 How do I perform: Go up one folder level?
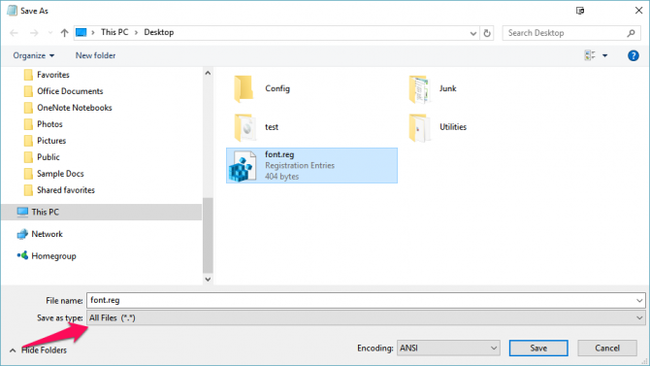coord(64,33)
